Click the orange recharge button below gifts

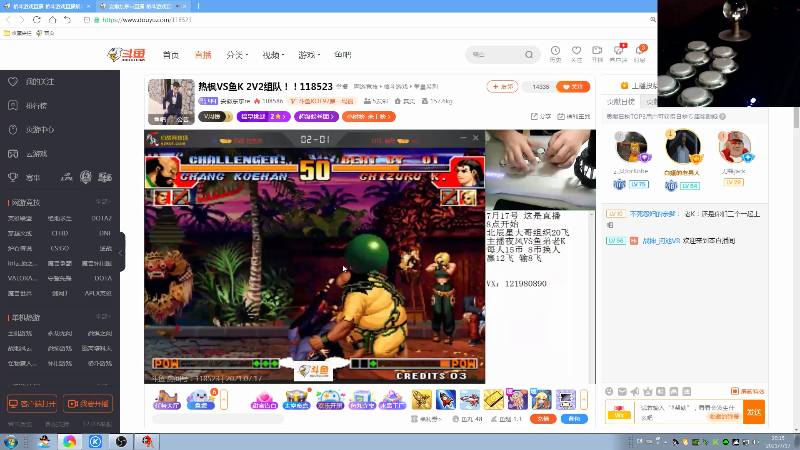543,419
